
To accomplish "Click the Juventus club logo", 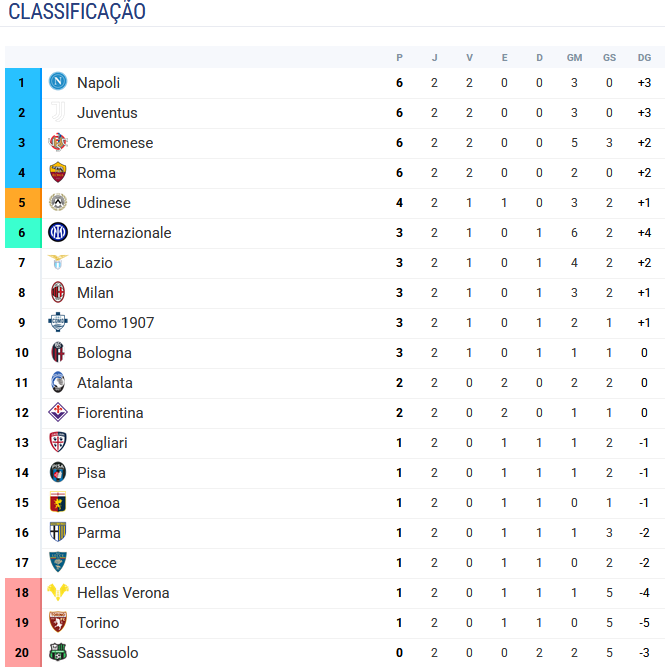I will click(58, 112).
